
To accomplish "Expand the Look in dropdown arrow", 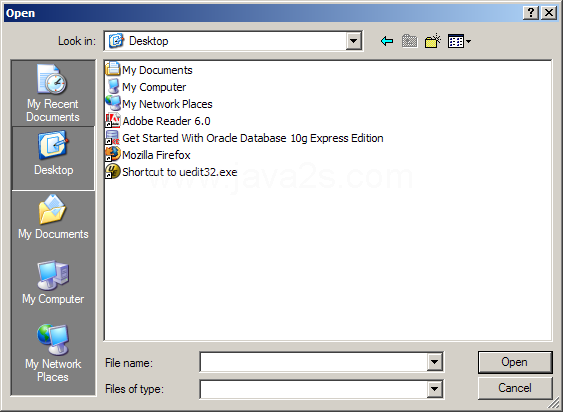I will click(x=353, y=41).
